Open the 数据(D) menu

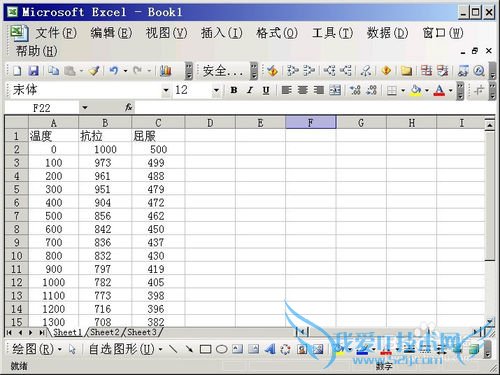tap(387, 33)
